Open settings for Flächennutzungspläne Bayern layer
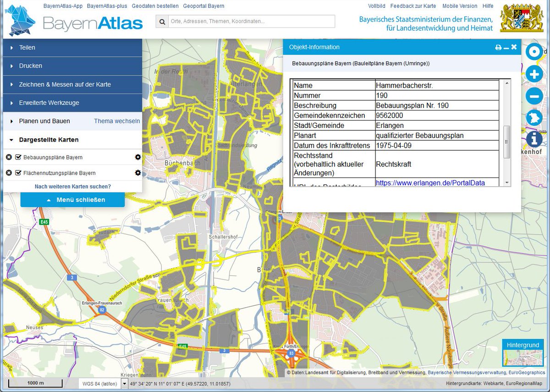The height and width of the screenshot is (392, 550). coord(137,173)
